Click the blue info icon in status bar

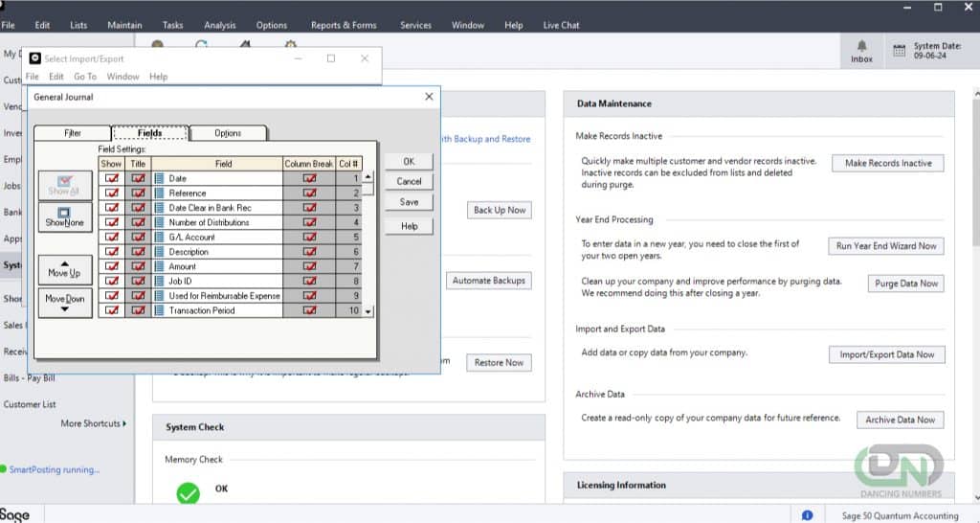(807, 515)
